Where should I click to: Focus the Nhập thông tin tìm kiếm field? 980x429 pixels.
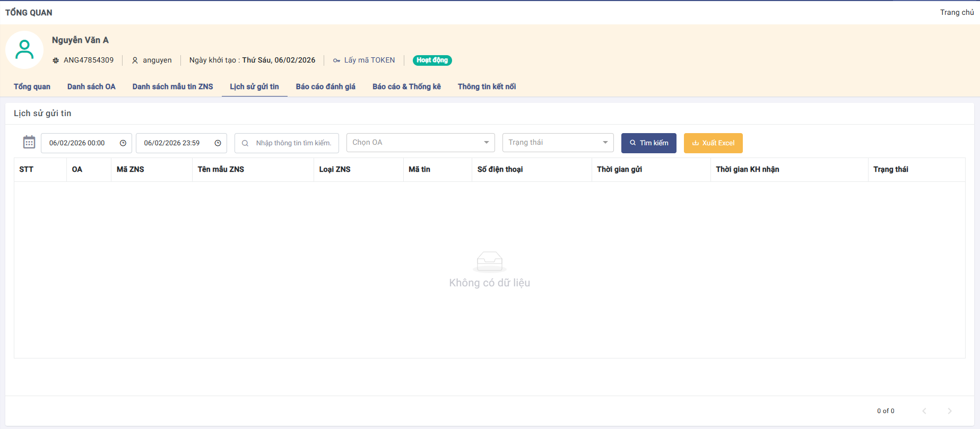click(293, 143)
